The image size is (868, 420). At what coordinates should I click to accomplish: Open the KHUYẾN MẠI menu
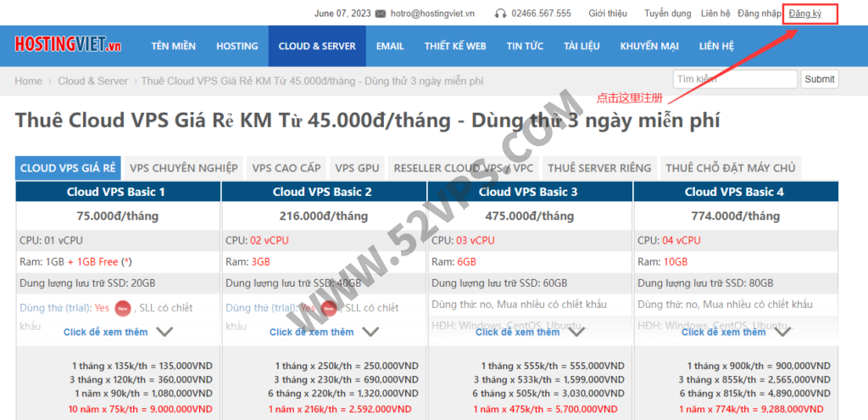click(649, 46)
